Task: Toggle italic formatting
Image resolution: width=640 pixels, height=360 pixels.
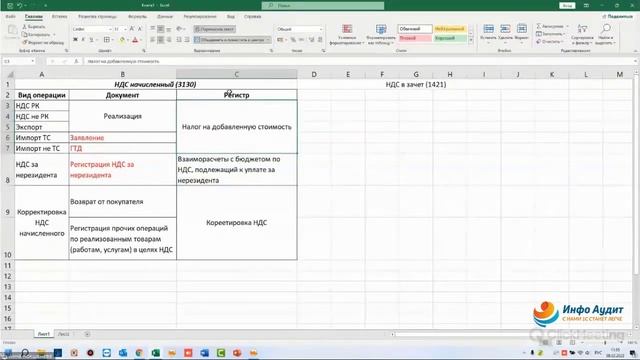Action: pyautogui.click(x=83, y=40)
